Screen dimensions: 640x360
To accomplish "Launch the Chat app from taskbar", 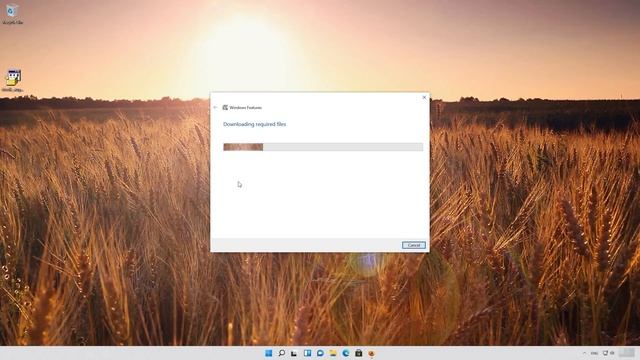I will click(320, 353).
